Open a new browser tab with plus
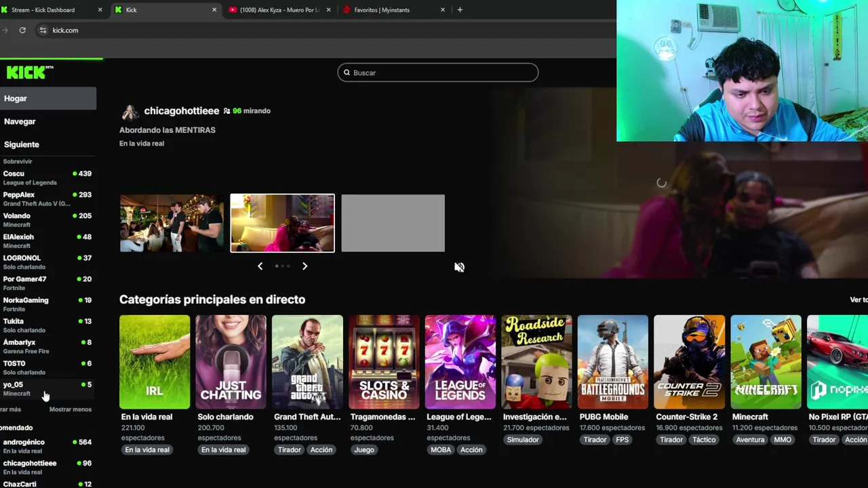 (x=460, y=9)
